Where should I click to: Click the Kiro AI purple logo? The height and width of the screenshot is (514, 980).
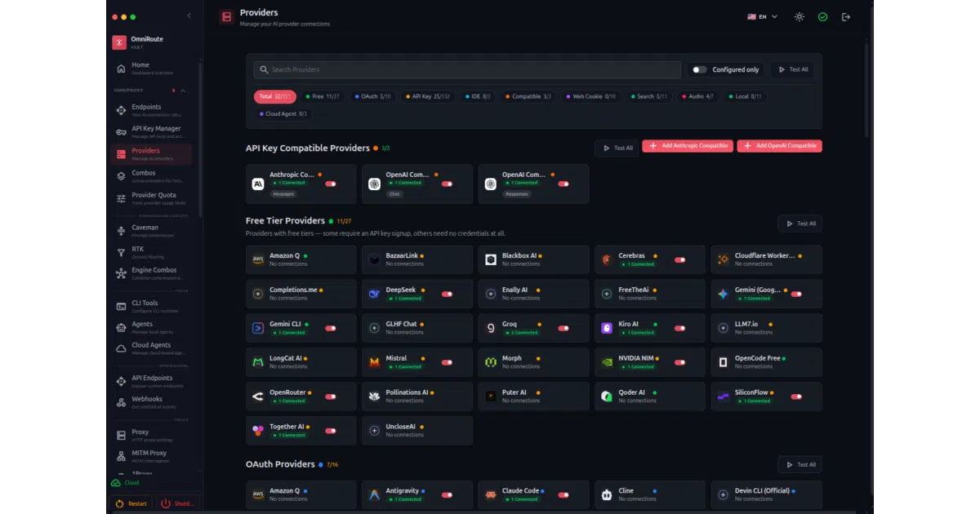pyautogui.click(x=607, y=328)
